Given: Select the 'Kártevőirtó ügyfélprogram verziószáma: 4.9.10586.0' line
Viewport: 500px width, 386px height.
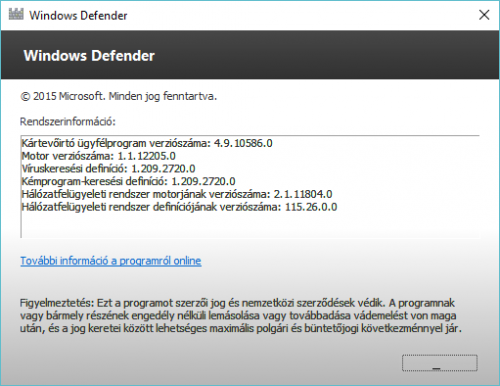Looking at the screenshot, I should 147,143.
